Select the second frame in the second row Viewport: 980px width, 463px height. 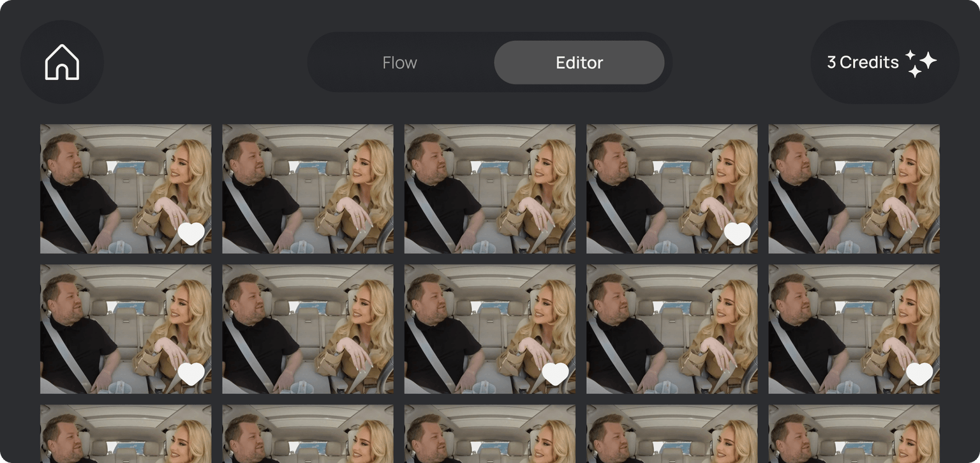pyautogui.click(x=308, y=329)
